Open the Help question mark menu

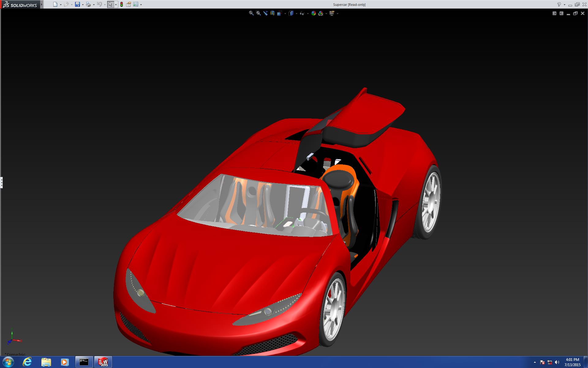tap(559, 4)
